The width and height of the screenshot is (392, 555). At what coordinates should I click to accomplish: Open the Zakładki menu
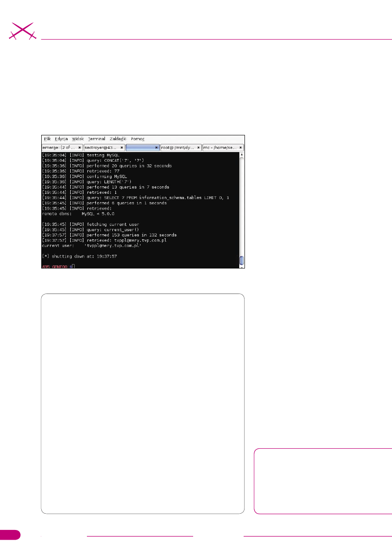[118, 139]
